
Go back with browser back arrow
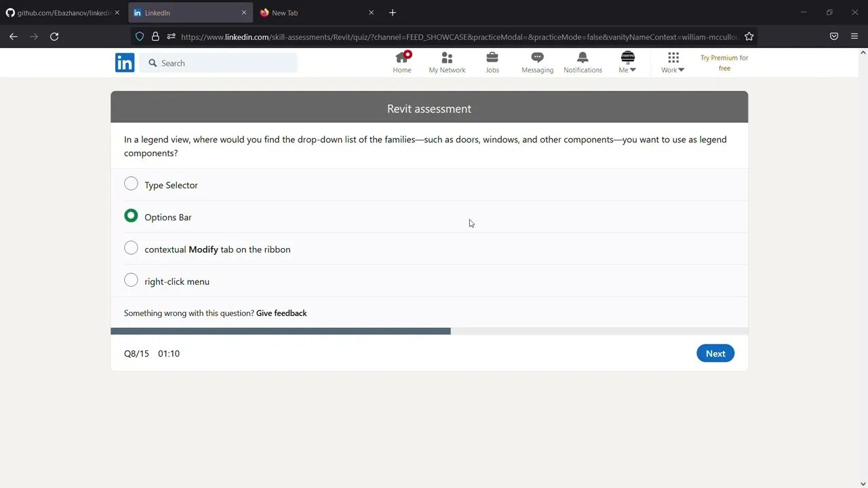(x=14, y=37)
